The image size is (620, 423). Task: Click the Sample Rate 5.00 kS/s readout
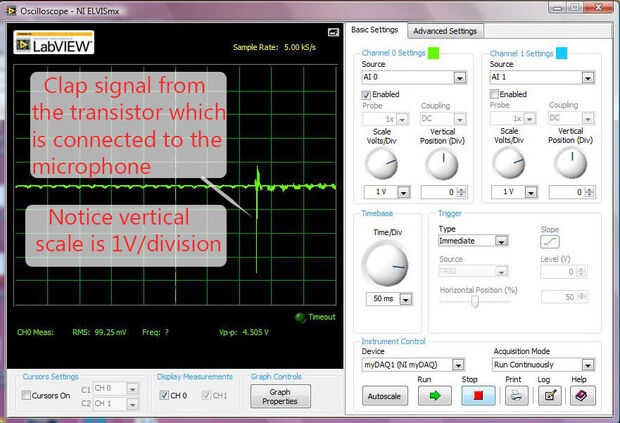click(274, 47)
